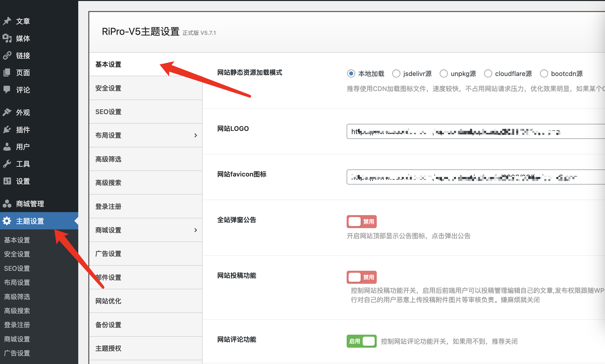605x364 pixels.
Task: Disable the 网站评论功能 switch
Action: tap(362, 341)
